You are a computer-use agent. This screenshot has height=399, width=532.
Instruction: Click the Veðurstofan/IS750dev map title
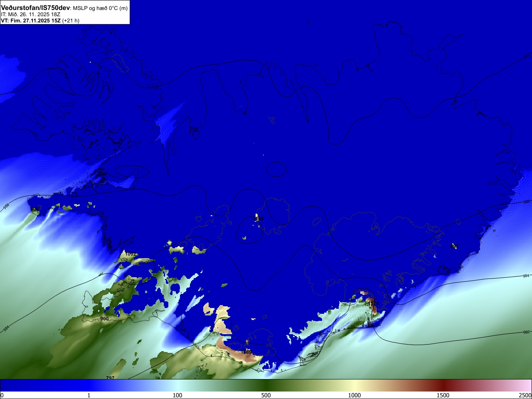(x=35, y=8)
